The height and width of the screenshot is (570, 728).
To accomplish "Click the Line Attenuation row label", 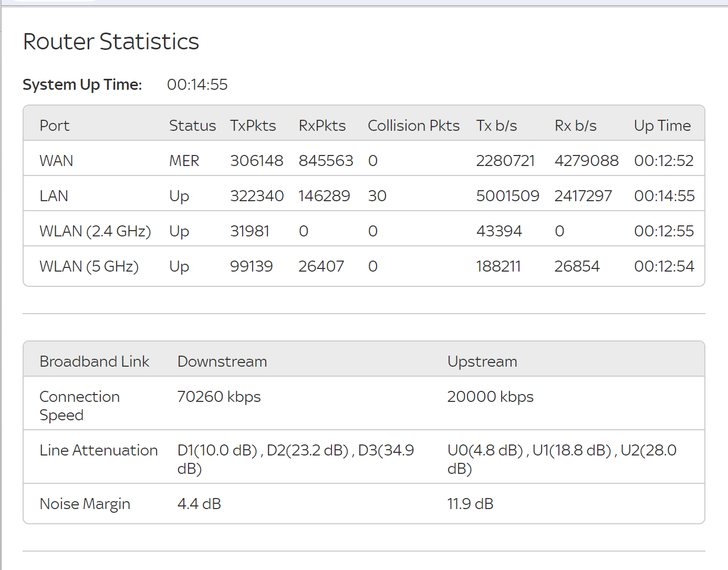I will click(x=99, y=450).
